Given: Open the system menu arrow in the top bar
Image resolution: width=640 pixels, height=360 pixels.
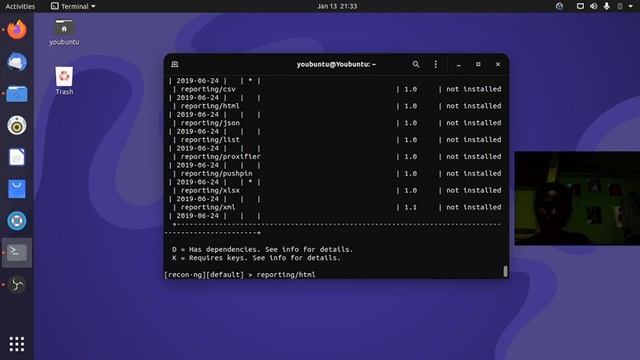Looking at the screenshot, I should 631,6.
